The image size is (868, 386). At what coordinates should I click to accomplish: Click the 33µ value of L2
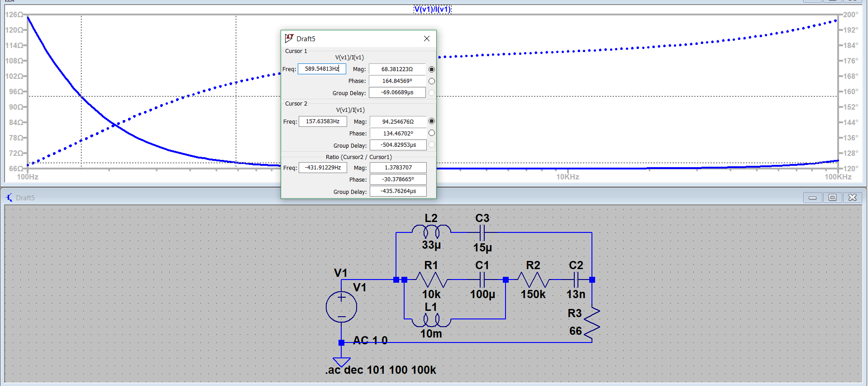point(431,245)
